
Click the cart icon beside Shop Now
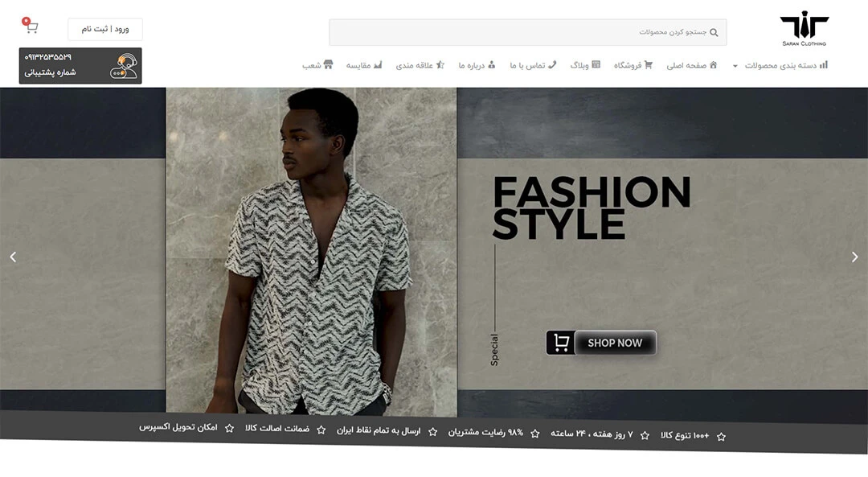coord(560,343)
